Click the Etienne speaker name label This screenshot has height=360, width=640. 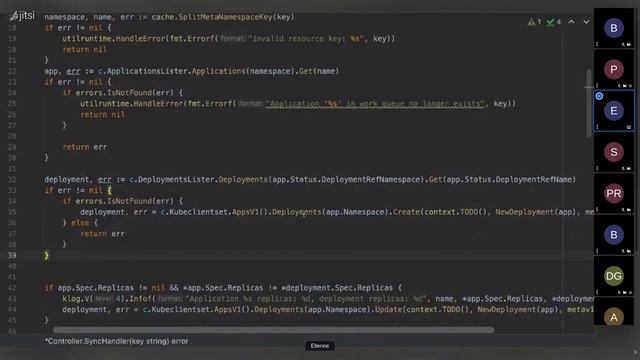(320, 346)
